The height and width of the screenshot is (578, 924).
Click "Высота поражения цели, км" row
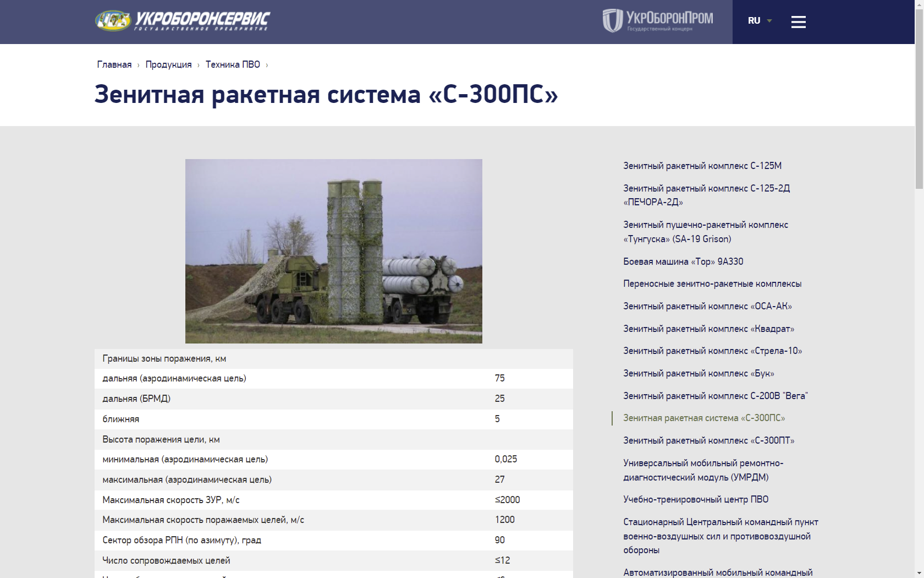(334, 439)
